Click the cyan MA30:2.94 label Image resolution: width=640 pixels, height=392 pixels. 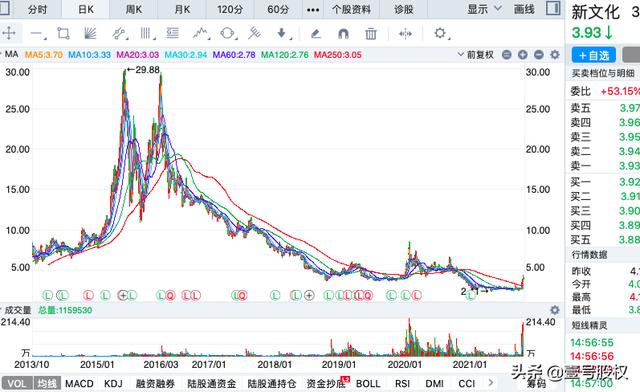(x=186, y=55)
